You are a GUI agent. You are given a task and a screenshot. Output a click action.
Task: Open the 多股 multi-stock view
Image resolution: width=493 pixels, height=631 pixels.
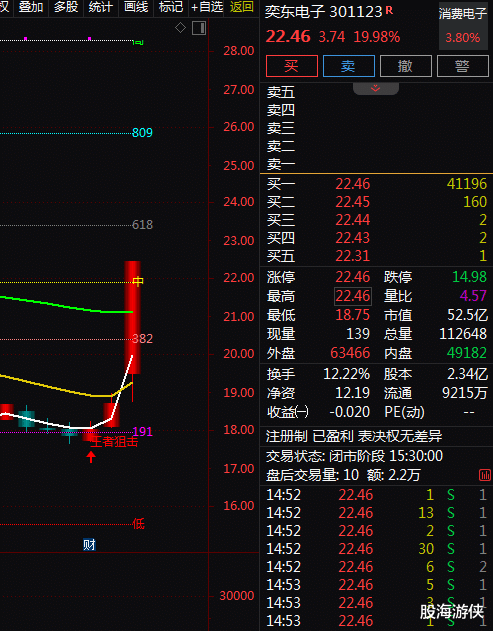pos(66,7)
